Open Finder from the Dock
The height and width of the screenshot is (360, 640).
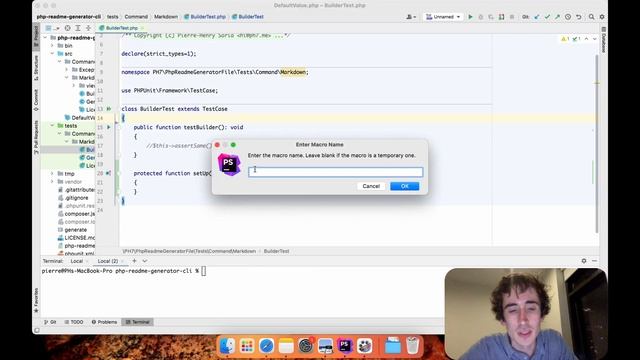coord(227,346)
